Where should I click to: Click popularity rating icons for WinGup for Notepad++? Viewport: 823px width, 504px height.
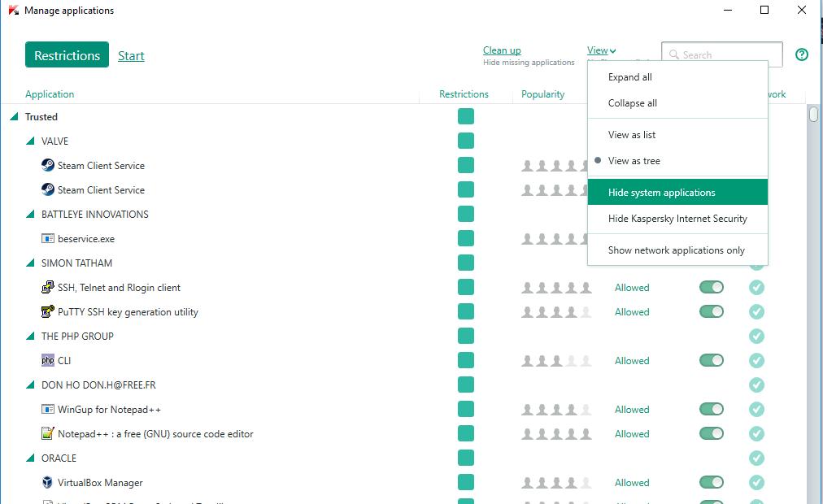click(556, 410)
